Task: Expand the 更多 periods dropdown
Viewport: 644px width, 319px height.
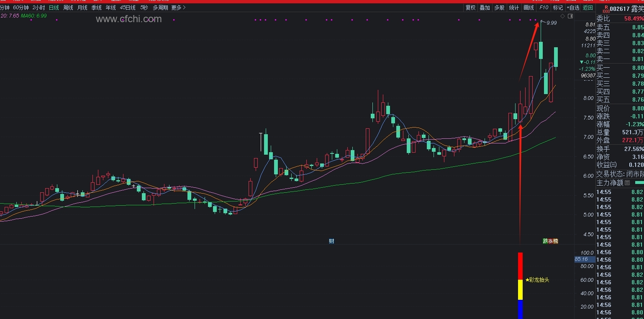Action: pos(179,8)
